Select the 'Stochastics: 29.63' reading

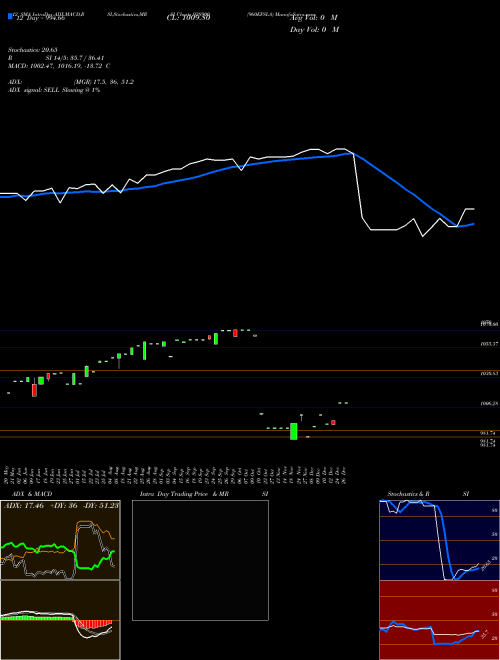point(33,50)
